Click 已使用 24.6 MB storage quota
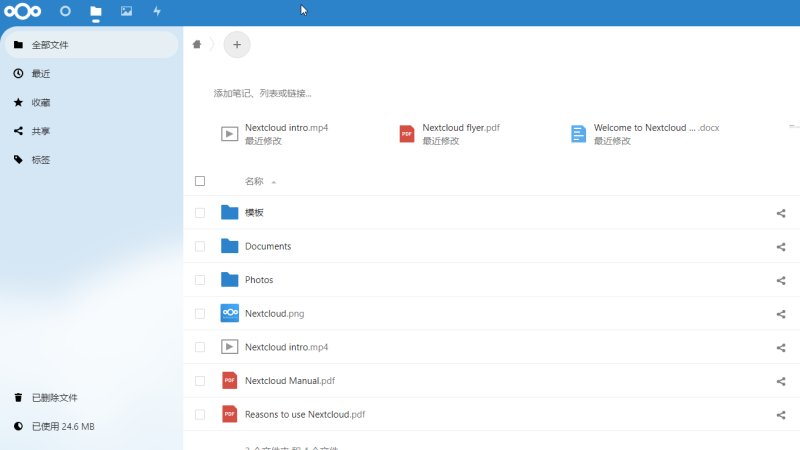 [x=92, y=426]
